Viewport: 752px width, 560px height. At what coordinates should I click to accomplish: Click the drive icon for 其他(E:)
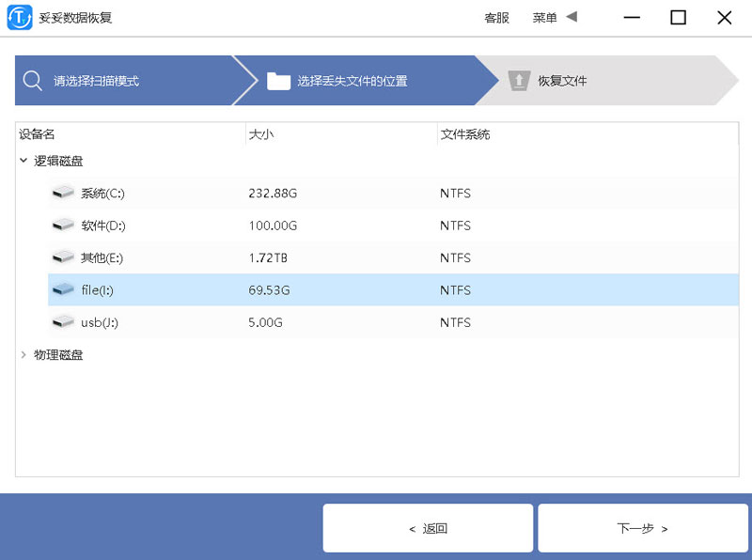pos(63,257)
